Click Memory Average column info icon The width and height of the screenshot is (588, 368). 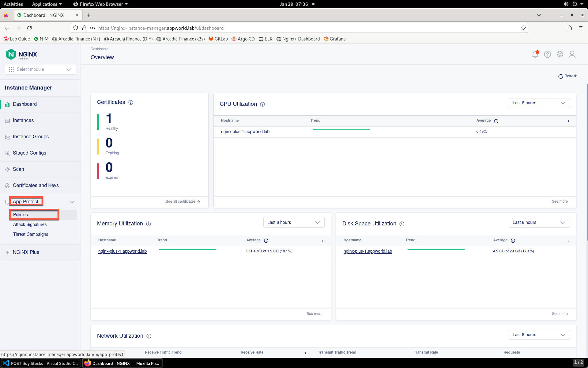[x=266, y=241]
